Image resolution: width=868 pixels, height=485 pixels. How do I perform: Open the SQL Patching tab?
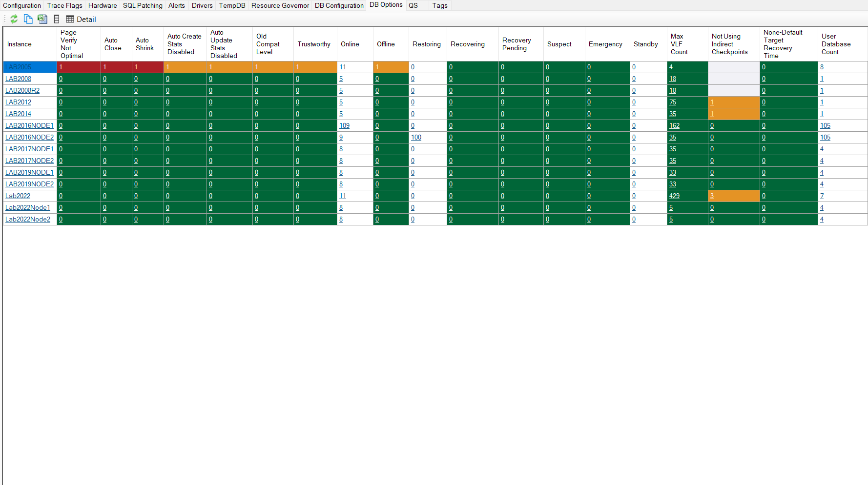pos(143,5)
